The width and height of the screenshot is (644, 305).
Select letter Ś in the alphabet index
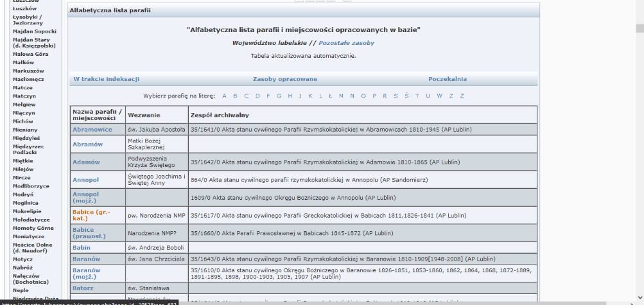point(406,96)
